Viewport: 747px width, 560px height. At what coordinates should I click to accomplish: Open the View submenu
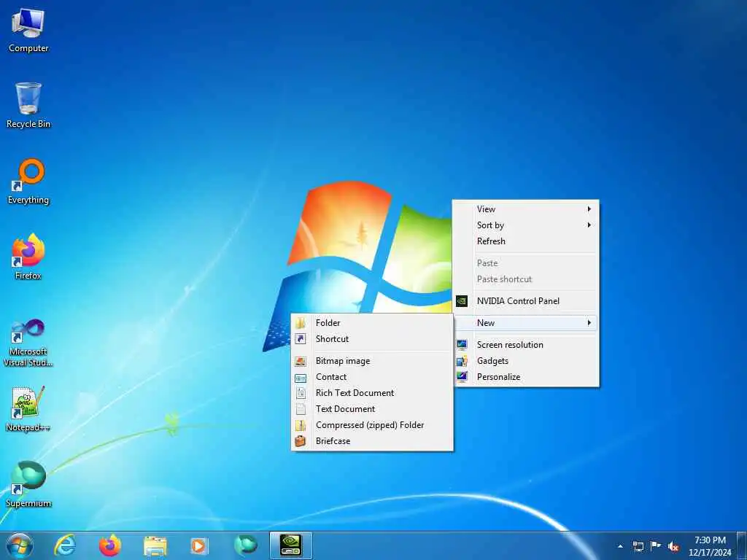click(526, 209)
